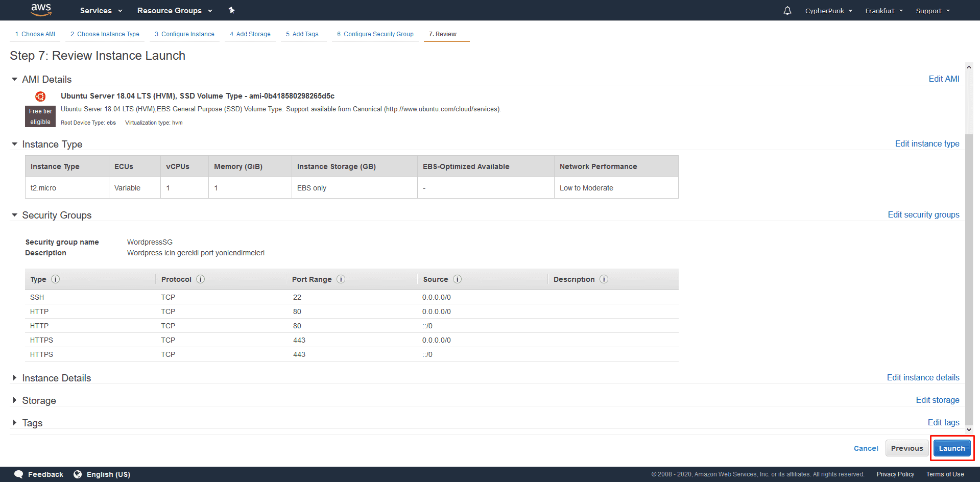
Task: Go to step 5 Add Tags
Action: pos(302,34)
